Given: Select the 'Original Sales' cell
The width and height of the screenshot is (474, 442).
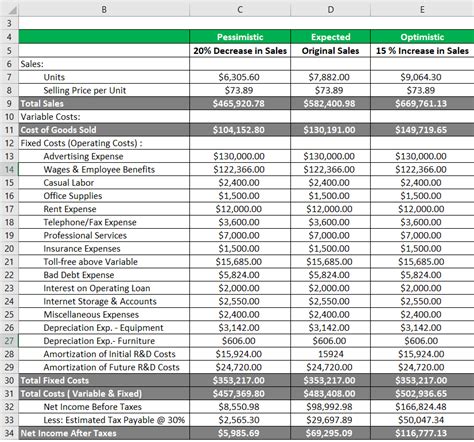Looking at the screenshot, I should [330, 51].
